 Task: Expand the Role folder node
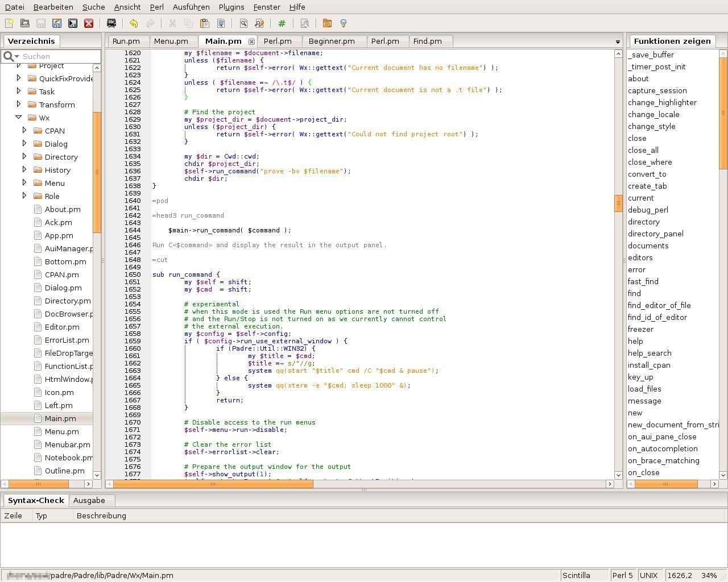[24, 196]
